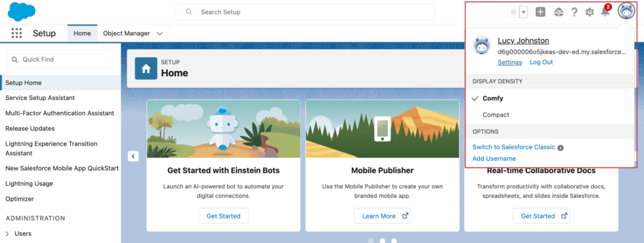The image size is (644, 243).
Task: Click Learn More for Mobile Publisher
Action: click(382, 216)
